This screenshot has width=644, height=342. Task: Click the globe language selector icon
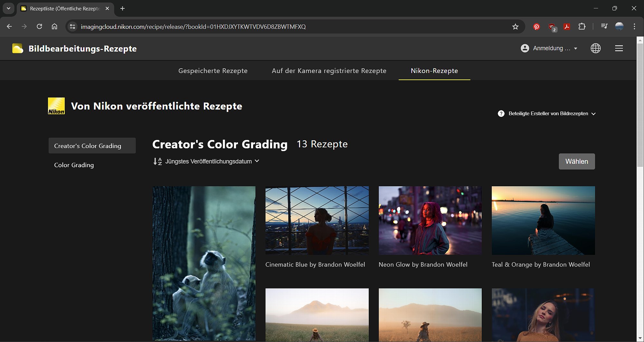point(595,48)
